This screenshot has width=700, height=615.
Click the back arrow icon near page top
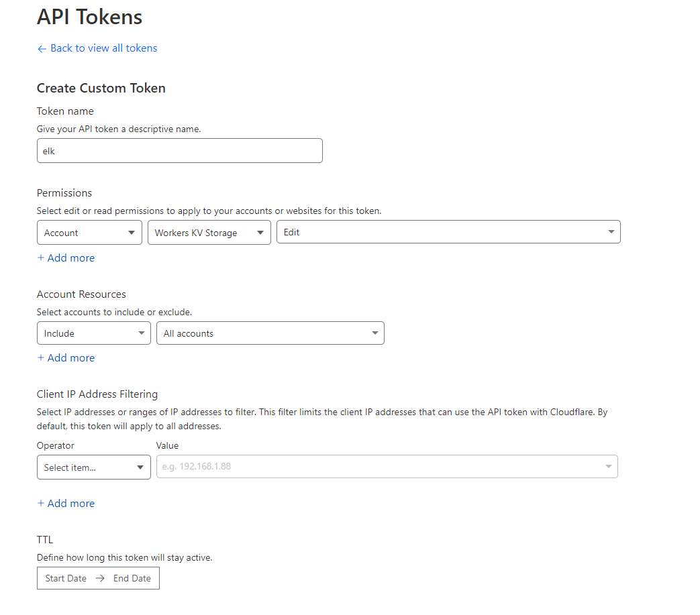(x=41, y=48)
